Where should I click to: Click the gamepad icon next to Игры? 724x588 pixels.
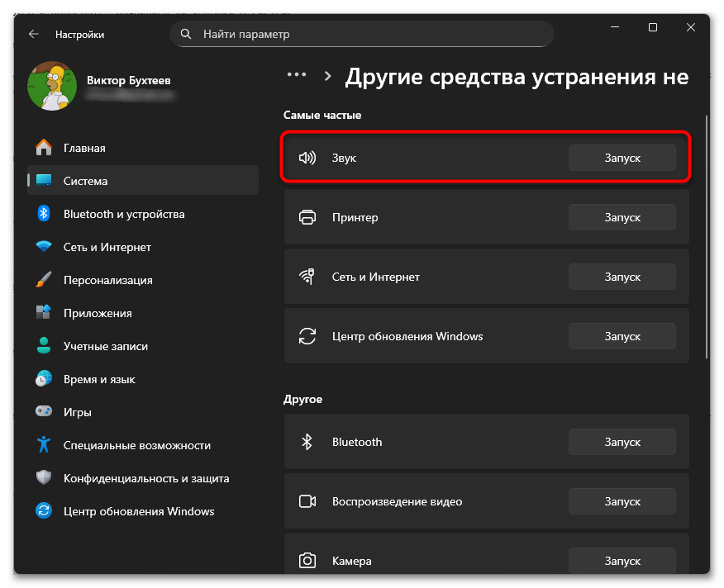coord(43,411)
